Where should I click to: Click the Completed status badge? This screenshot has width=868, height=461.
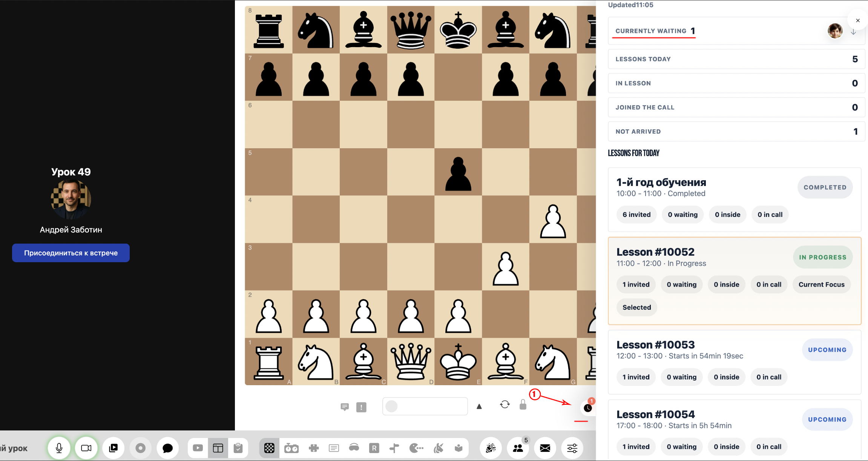point(825,187)
